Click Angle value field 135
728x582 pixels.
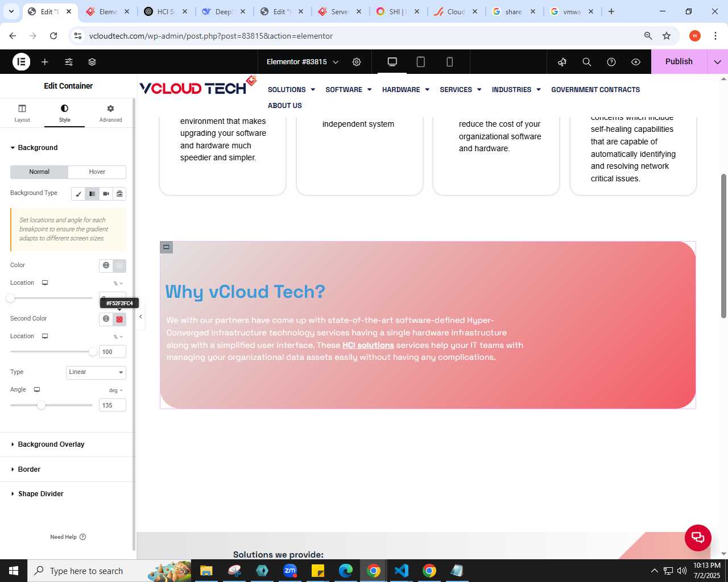[x=113, y=405]
